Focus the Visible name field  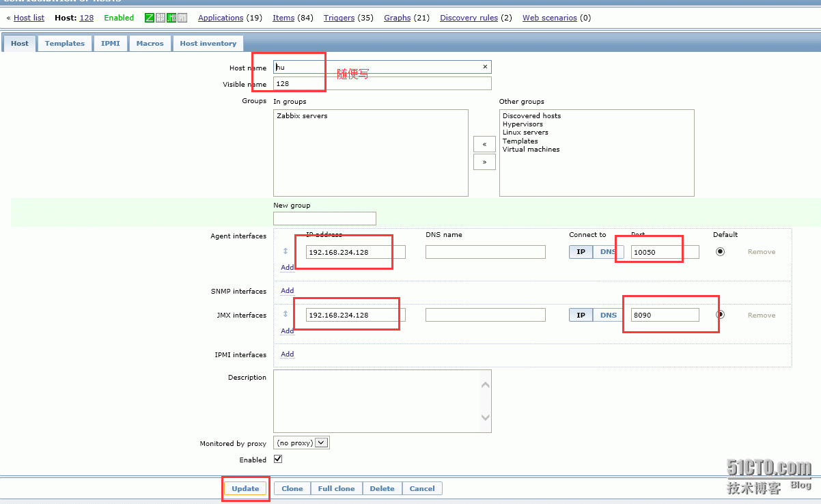coord(382,83)
